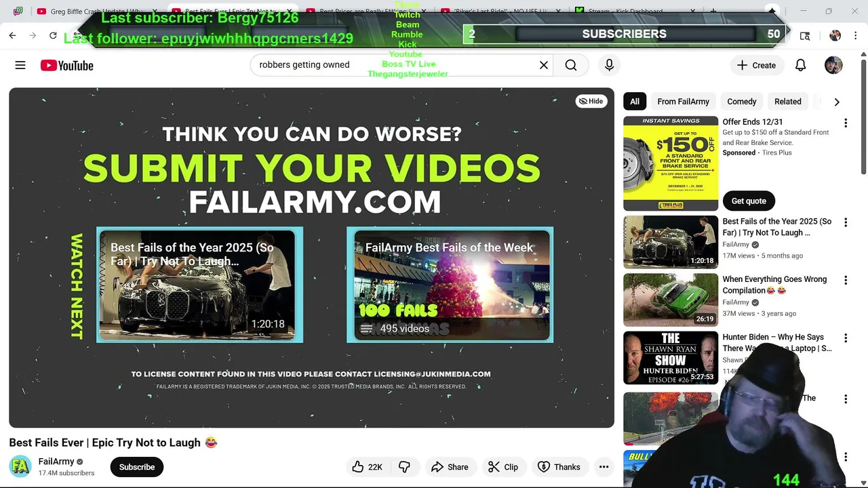The width and height of the screenshot is (868, 488).
Task: Open more actions ellipsis under video
Action: tap(604, 467)
